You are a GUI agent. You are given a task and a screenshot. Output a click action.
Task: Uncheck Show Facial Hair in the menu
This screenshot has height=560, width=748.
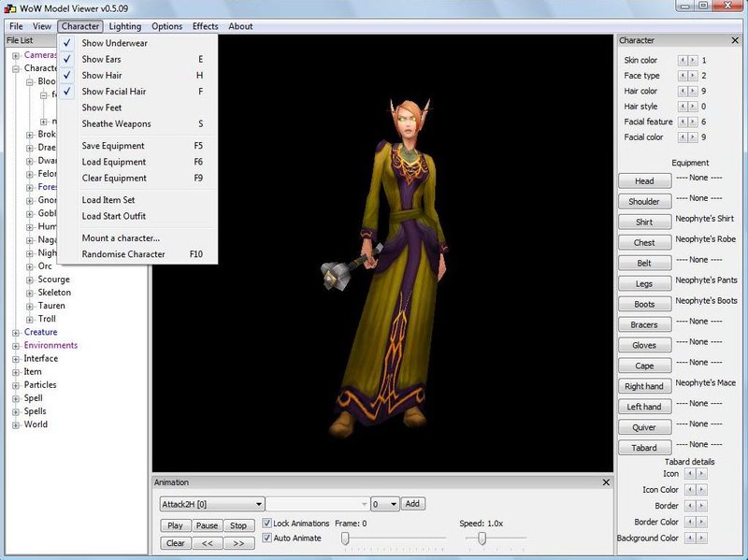113,92
